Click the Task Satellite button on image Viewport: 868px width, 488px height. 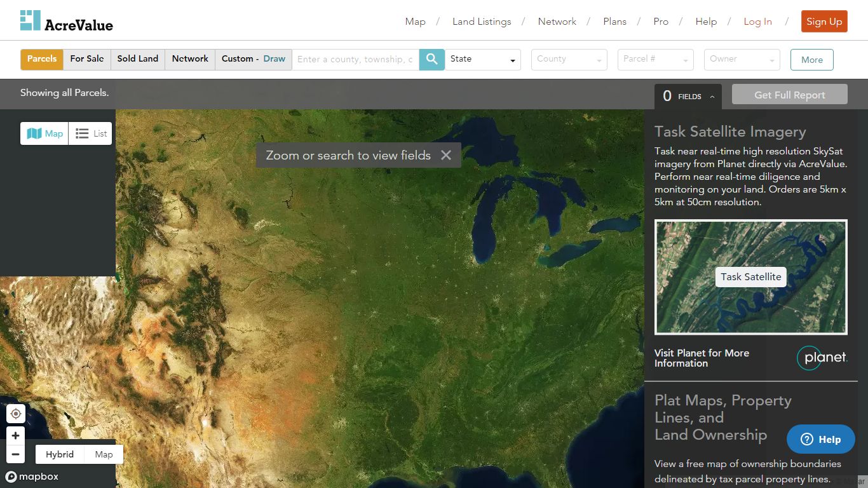pos(751,277)
